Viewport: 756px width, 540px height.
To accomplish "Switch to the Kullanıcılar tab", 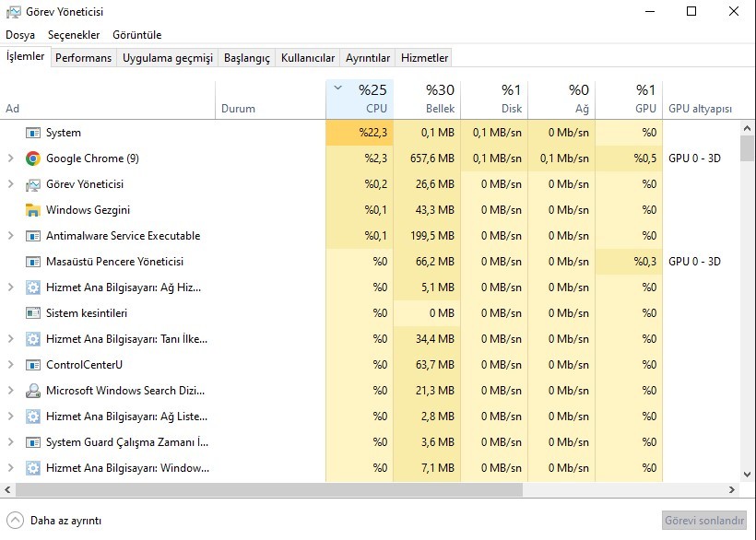I will [x=308, y=58].
